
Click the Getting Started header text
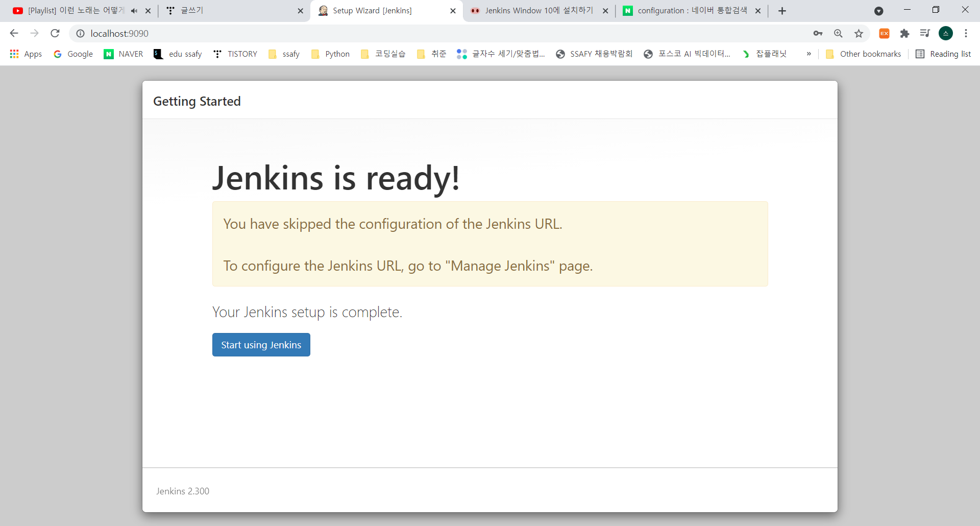(197, 101)
